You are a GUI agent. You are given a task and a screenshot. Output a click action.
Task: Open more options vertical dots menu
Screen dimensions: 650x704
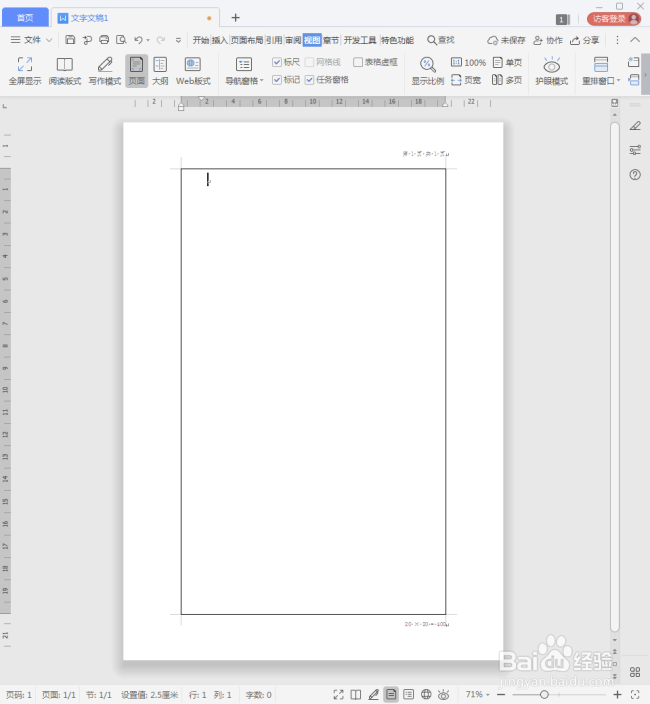coord(617,40)
